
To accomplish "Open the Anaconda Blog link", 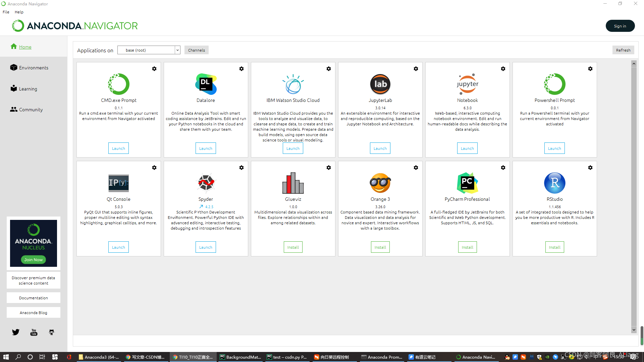I will (34, 312).
